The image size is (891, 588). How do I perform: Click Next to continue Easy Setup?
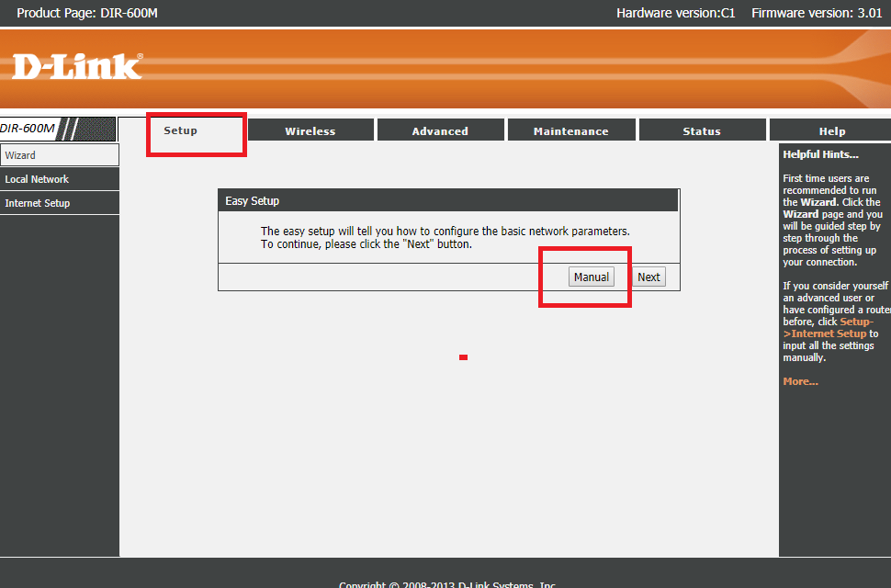649,277
